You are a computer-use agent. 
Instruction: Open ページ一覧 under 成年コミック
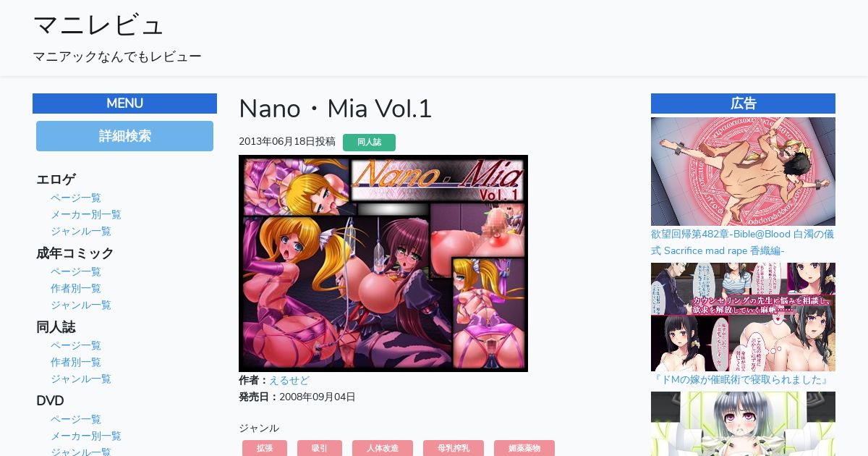76,271
